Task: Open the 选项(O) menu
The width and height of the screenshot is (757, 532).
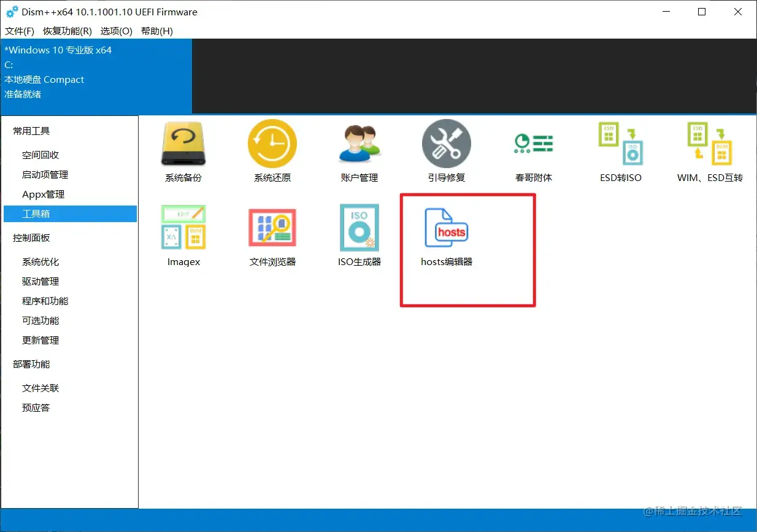Action: (117, 31)
